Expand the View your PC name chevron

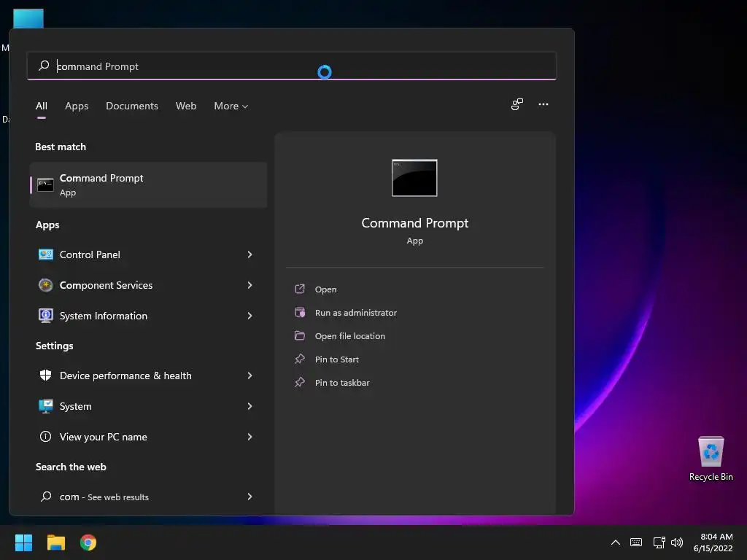point(249,437)
